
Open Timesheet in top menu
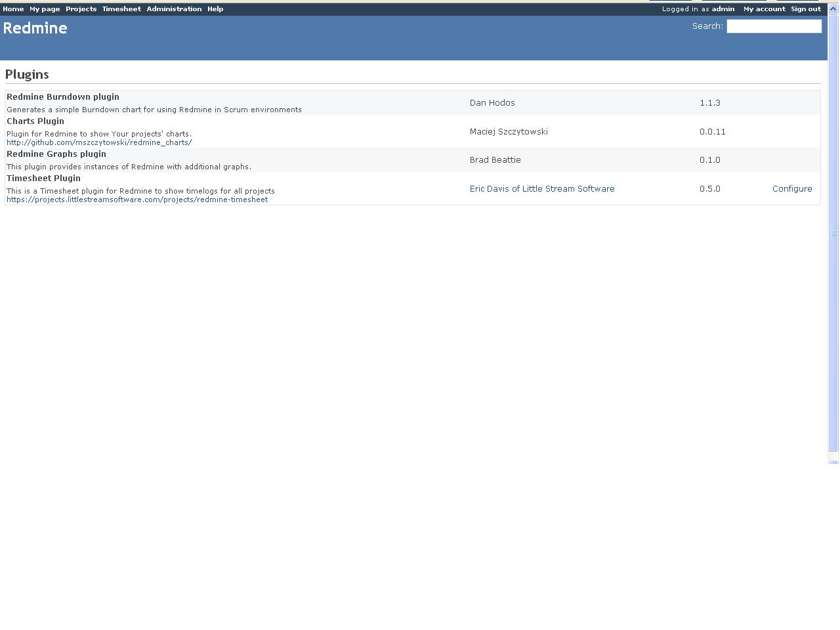(121, 9)
